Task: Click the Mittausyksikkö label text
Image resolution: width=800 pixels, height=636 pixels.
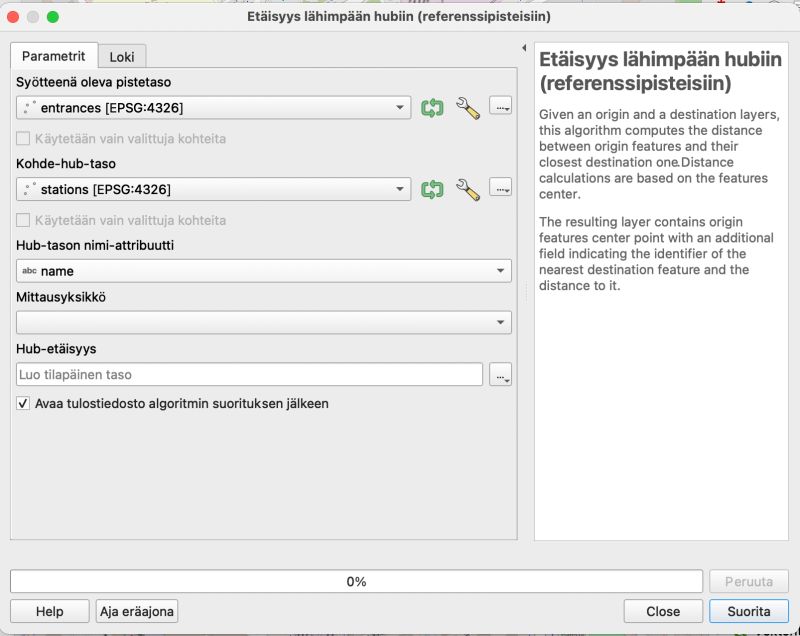Action: coord(61,297)
